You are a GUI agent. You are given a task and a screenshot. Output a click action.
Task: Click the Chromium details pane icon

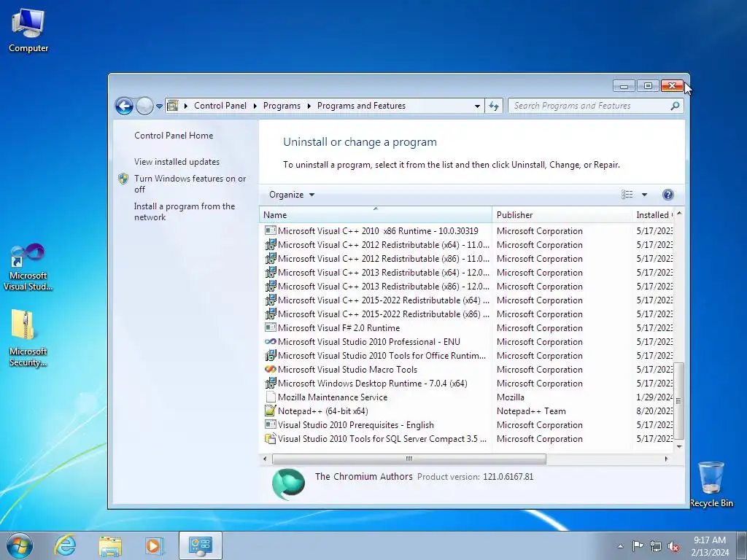pos(288,484)
